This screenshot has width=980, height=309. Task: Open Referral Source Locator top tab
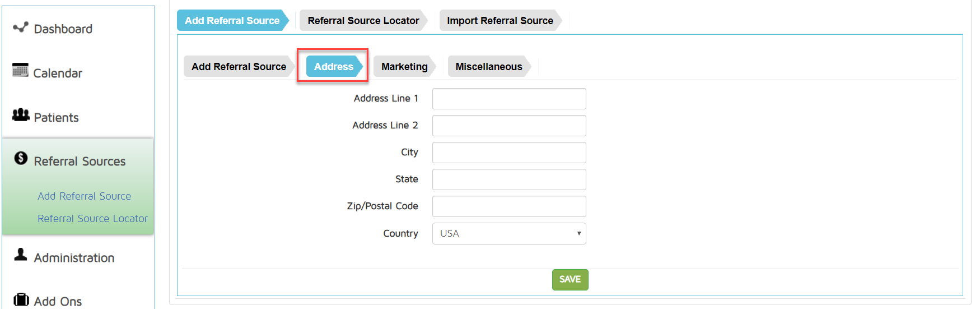[x=363, y=21]
